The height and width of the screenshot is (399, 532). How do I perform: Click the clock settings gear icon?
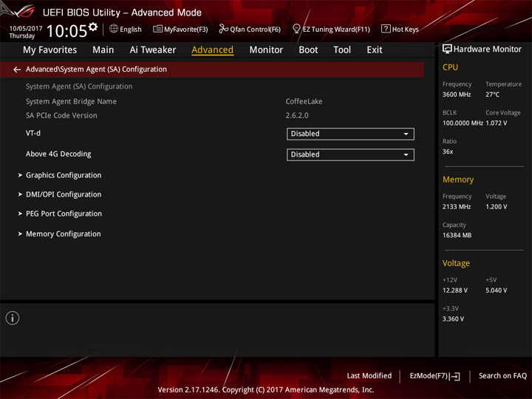93,27
